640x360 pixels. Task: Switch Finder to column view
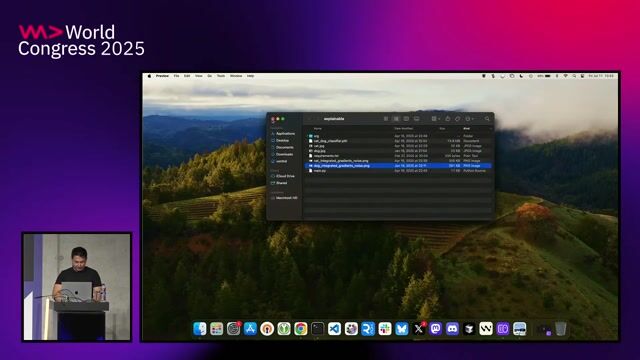[406, 119]
